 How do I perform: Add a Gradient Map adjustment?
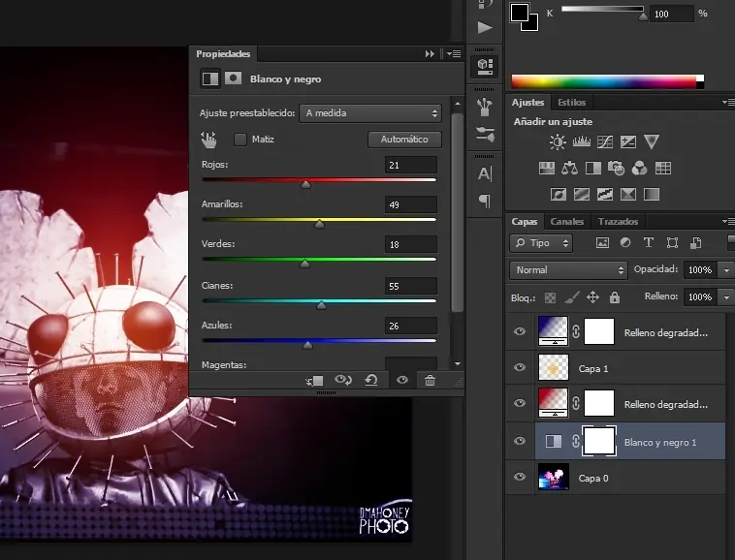coord(652,195)
